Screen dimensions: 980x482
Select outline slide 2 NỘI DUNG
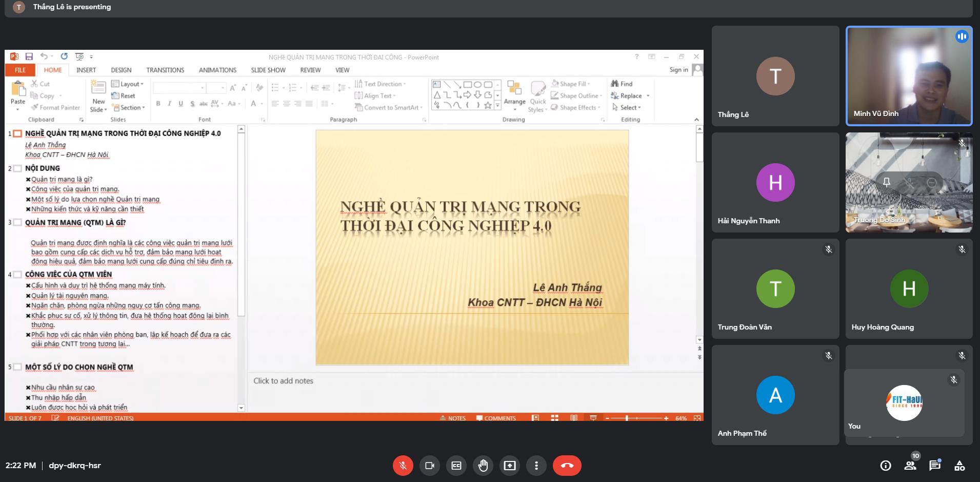pyautogui.click(x=43, y=168)
